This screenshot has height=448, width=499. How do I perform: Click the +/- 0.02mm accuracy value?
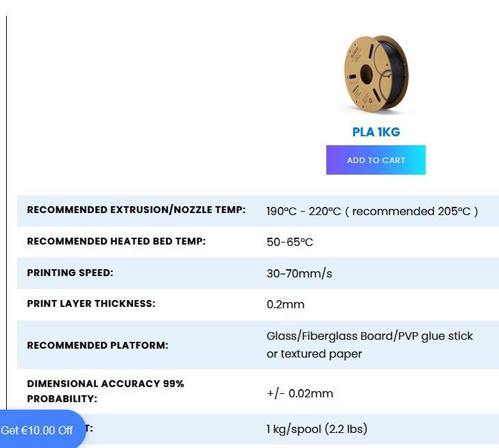(x=300, y=394)
